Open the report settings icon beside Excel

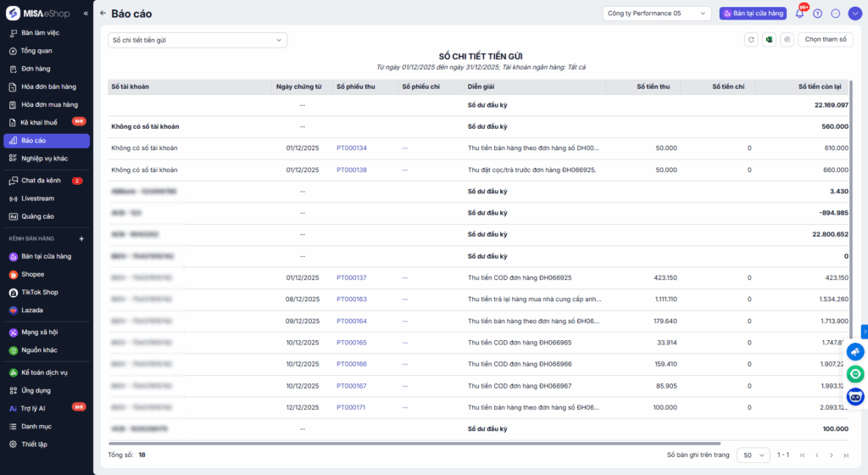tap(787, 40)
